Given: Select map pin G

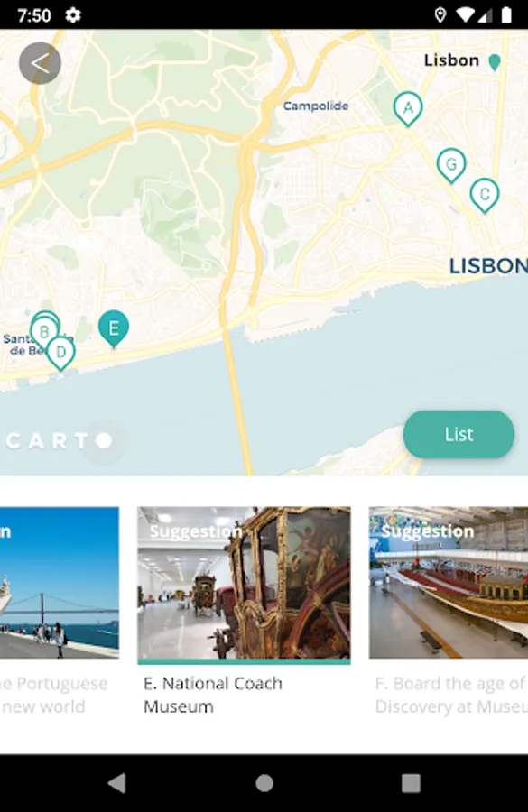Looking at the screenshot, I should point(450,166).
